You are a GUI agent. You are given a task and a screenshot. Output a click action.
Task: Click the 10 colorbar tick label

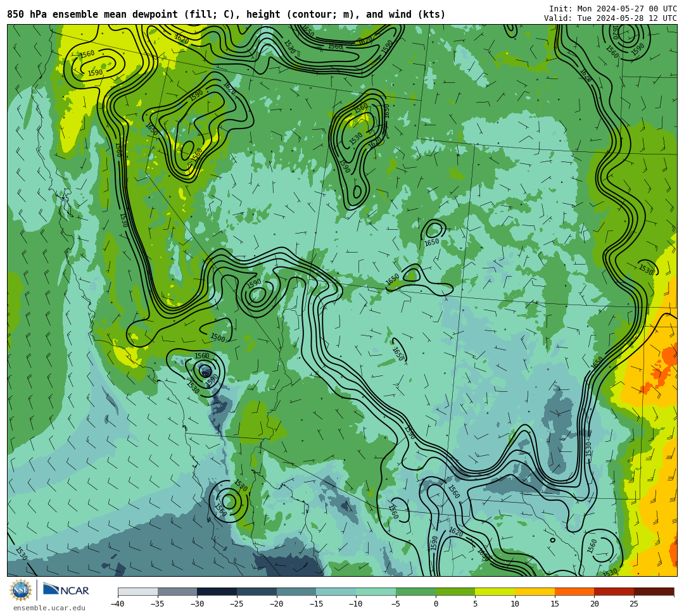[515, 604]
